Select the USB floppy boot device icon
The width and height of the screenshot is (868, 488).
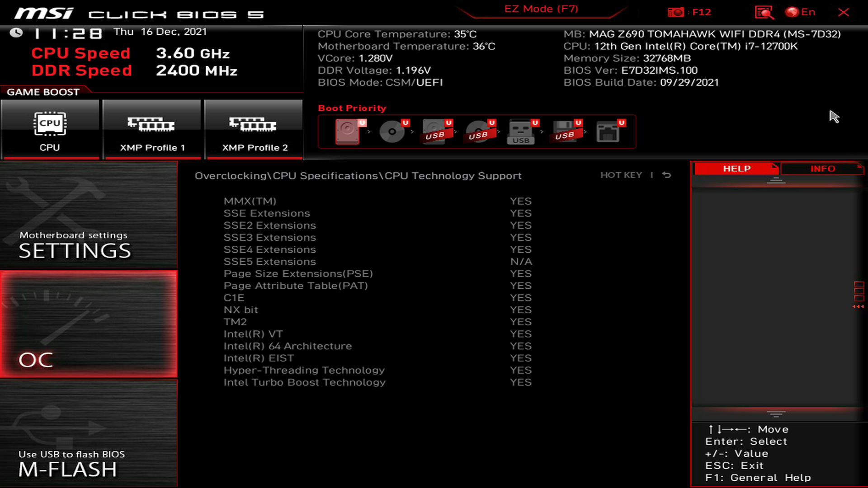pos(566,131)
